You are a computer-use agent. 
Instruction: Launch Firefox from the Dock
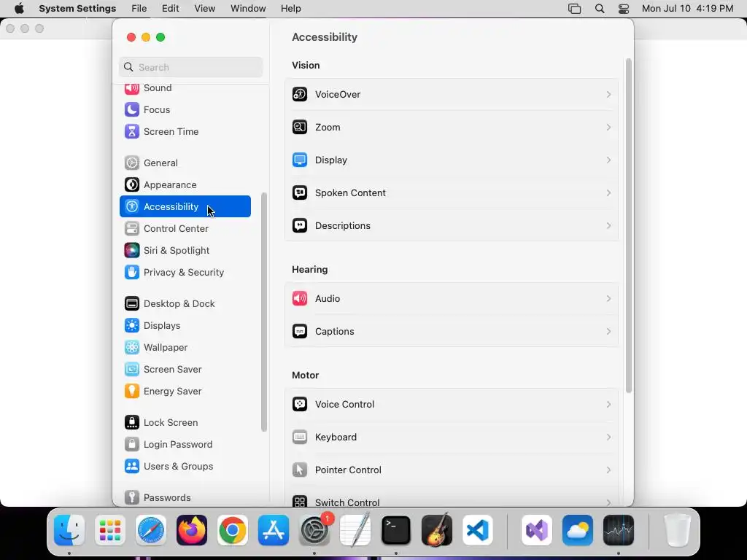pos(192,530)
